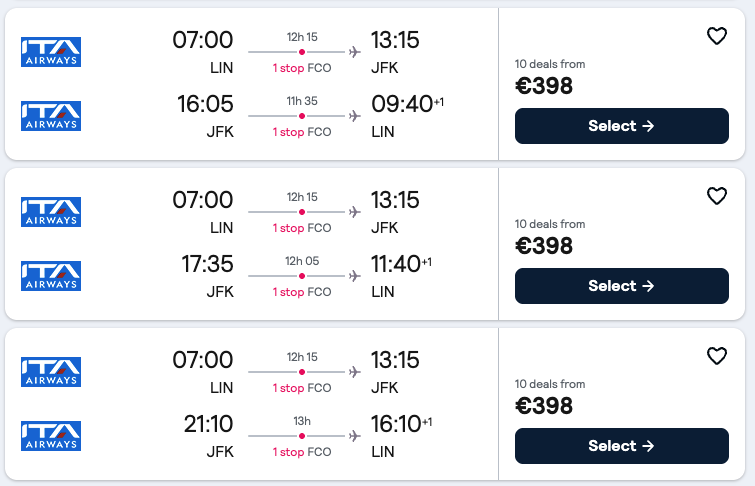Click ITA Airways logo on third card outbound
The height and width of the screenshot is (486, 755).
click(51, 372)
